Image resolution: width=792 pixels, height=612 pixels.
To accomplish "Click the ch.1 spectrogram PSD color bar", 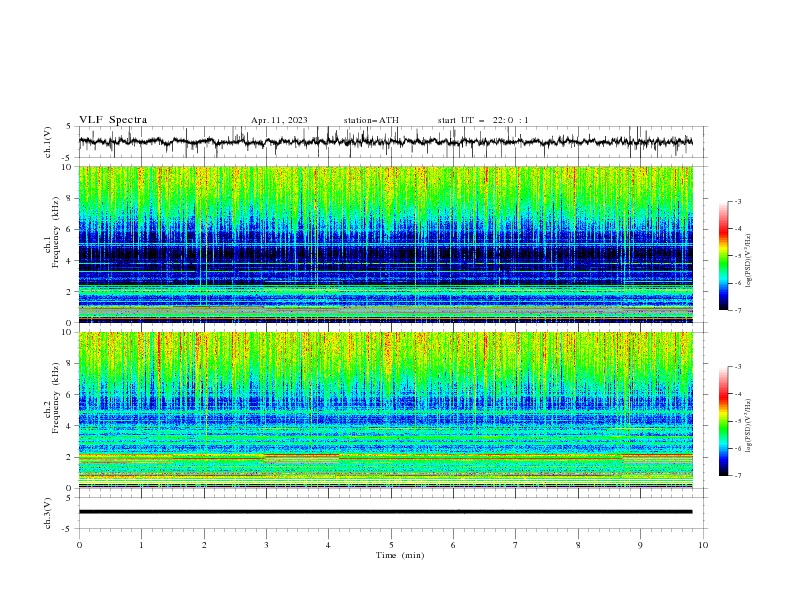I will [x=723, y=256].
